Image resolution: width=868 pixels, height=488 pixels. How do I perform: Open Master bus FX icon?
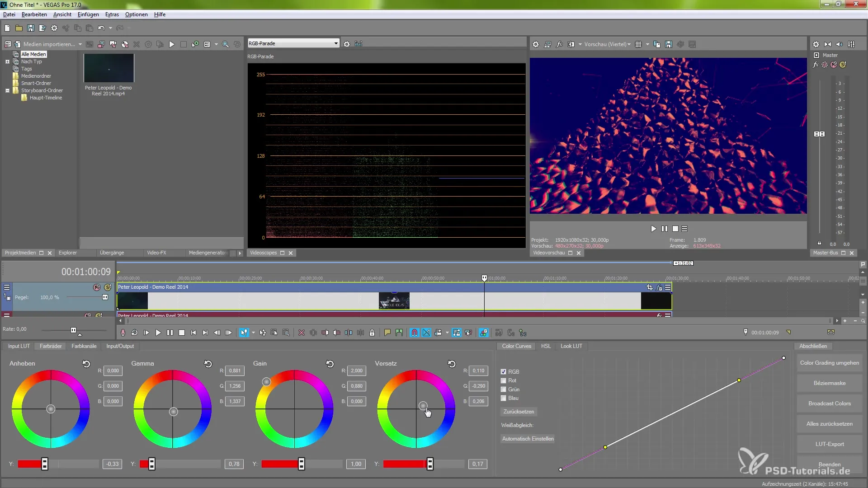[816, 65]
